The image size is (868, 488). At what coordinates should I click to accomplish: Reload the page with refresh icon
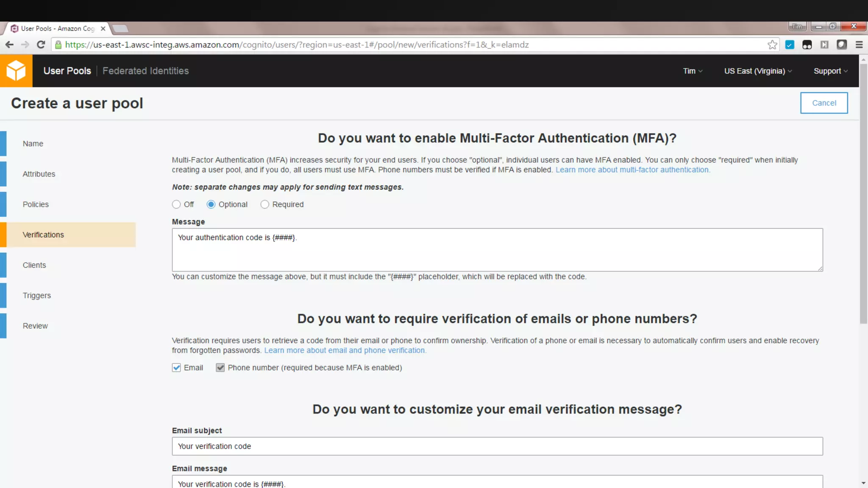[41, 45]
